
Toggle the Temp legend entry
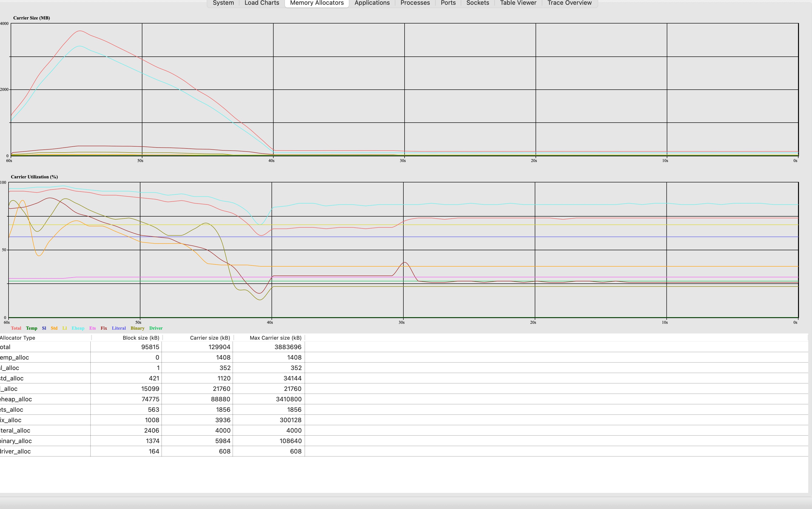click(x=32, y=328)
